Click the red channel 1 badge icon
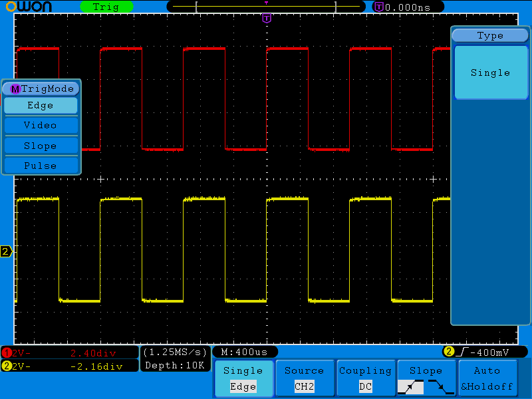The height and width of the screenshot is (399, 532). pyautogui.click(x=6, y=352)
